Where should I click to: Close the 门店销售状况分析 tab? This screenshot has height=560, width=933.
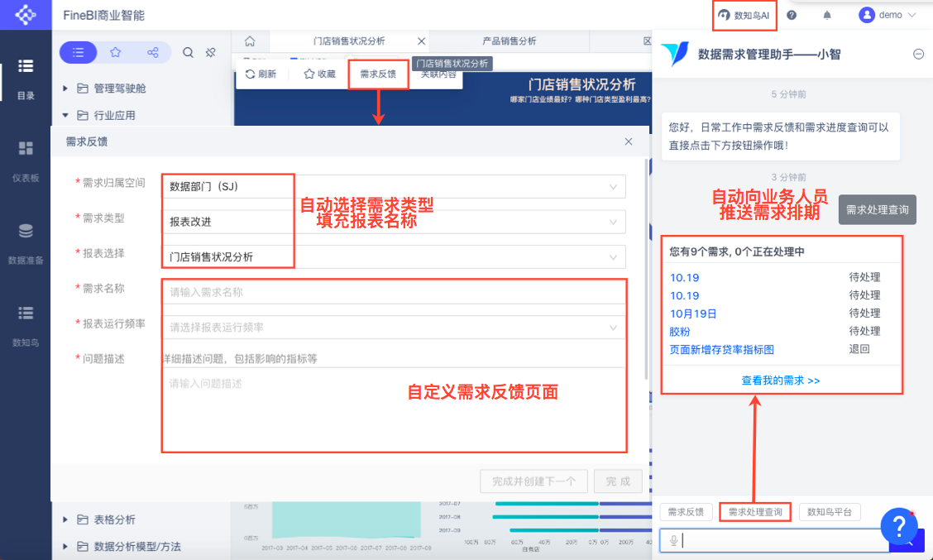421,41
